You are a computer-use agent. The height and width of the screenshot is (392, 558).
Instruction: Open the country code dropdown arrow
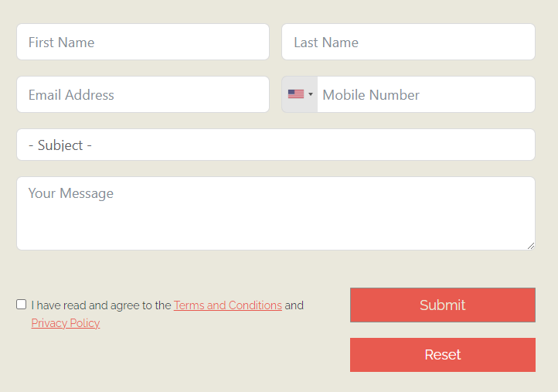[311, 94]
